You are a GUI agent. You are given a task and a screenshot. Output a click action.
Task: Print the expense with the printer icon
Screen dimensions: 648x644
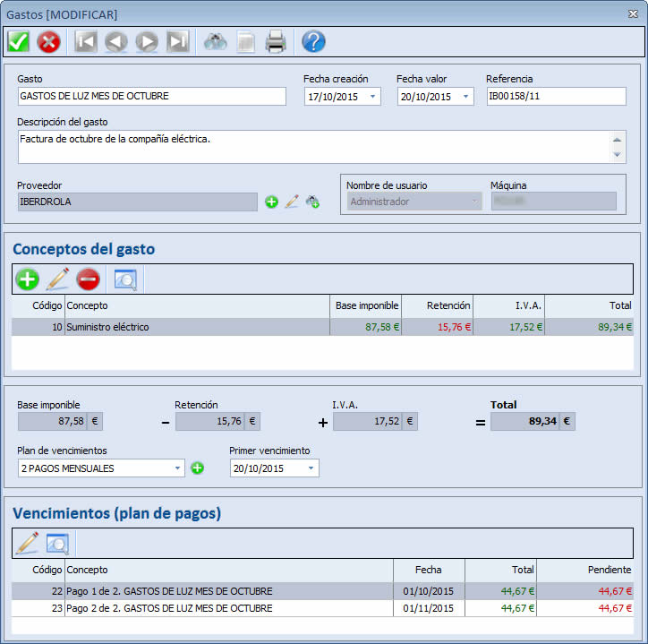(x=276, y=41)
